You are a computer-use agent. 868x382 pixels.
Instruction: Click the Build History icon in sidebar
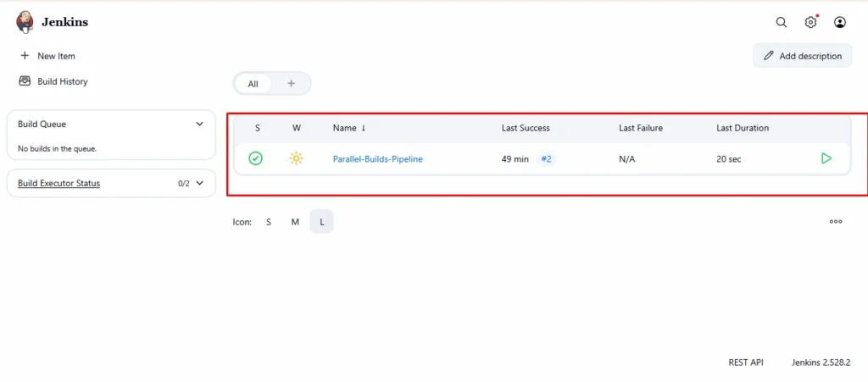click(x=25, y=81)
